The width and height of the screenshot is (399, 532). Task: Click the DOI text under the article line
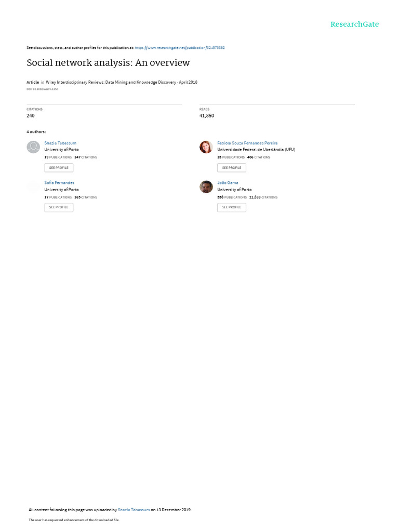point(43,89)
